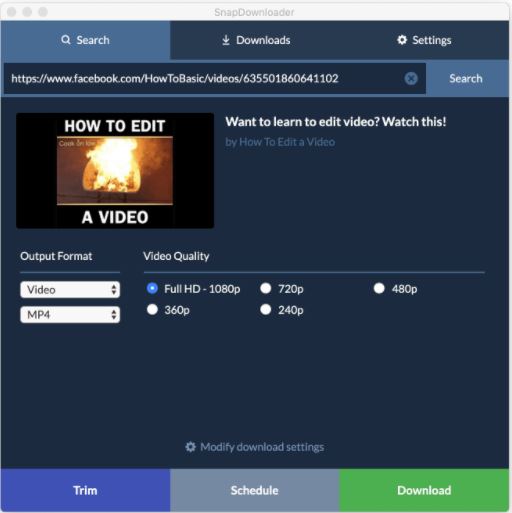The height and width of the screenshot is (513, 512).
Task: Click the yellow minimize window button
Action: click(27, 12)
